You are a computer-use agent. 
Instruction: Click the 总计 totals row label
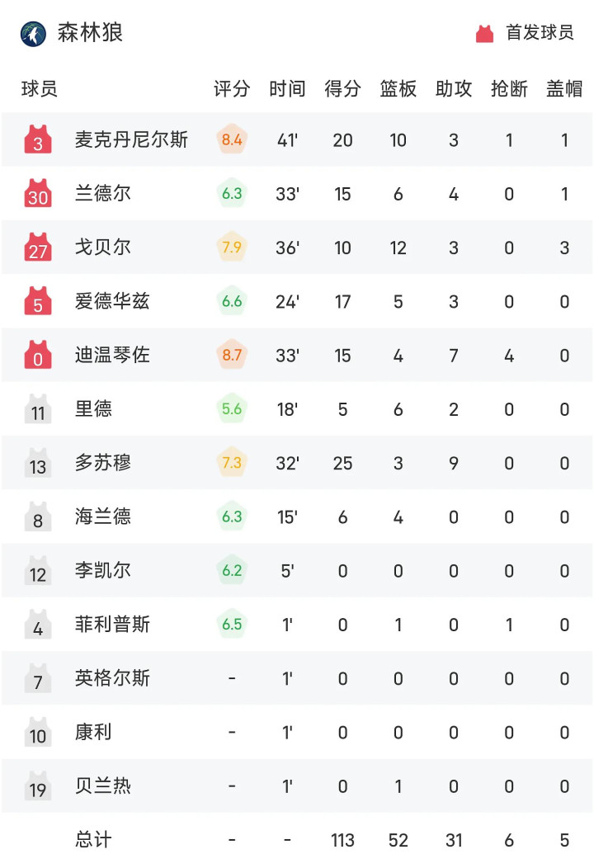click(x=93, y=840)
